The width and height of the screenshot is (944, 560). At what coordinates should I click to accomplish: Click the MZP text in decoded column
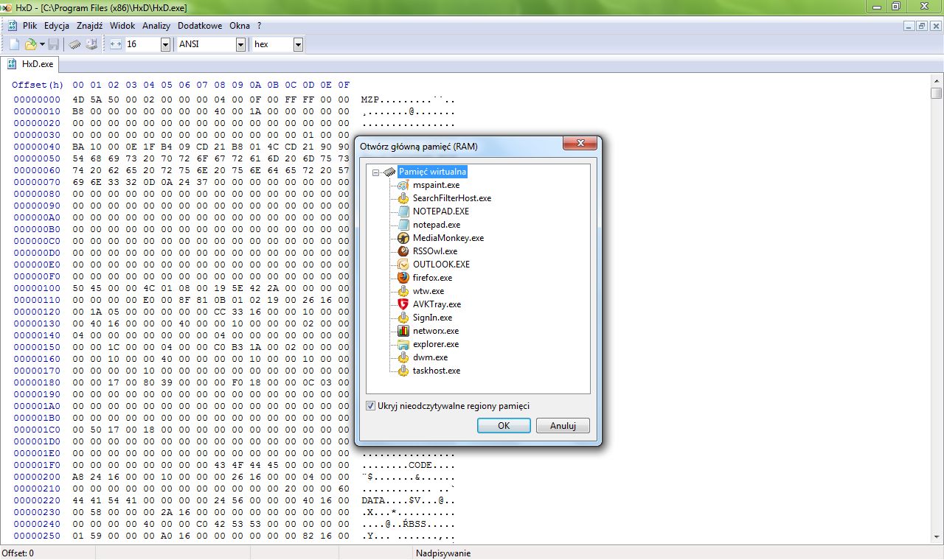pos(369,99)
